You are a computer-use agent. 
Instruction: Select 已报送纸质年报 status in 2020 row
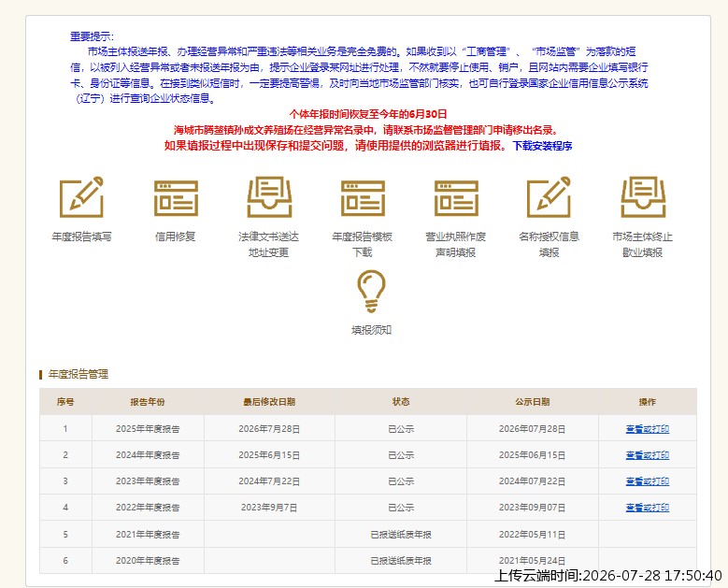[x=401, y=561]
